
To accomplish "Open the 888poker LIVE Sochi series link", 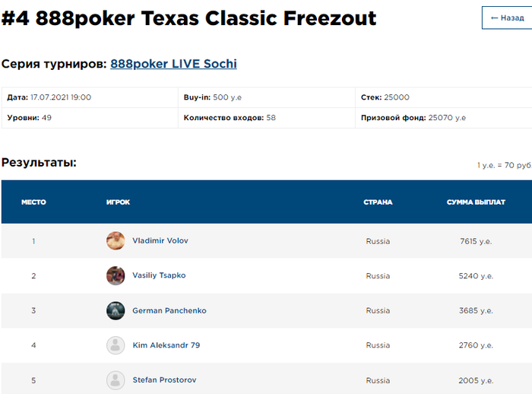I will tap(173, 64).
